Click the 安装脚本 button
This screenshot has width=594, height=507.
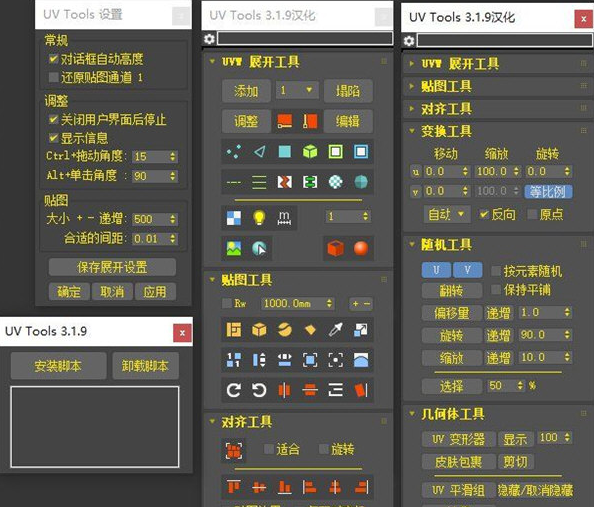click(58, 366)
